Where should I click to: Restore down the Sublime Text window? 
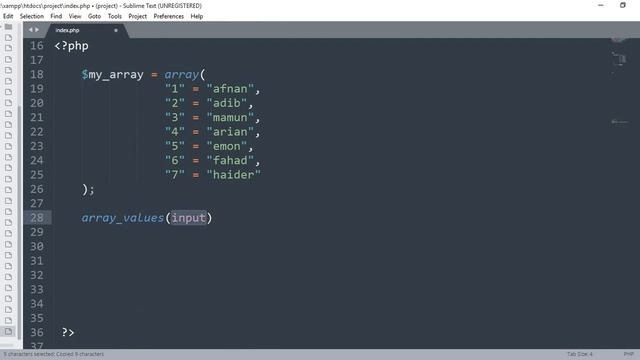click(623, 5)
